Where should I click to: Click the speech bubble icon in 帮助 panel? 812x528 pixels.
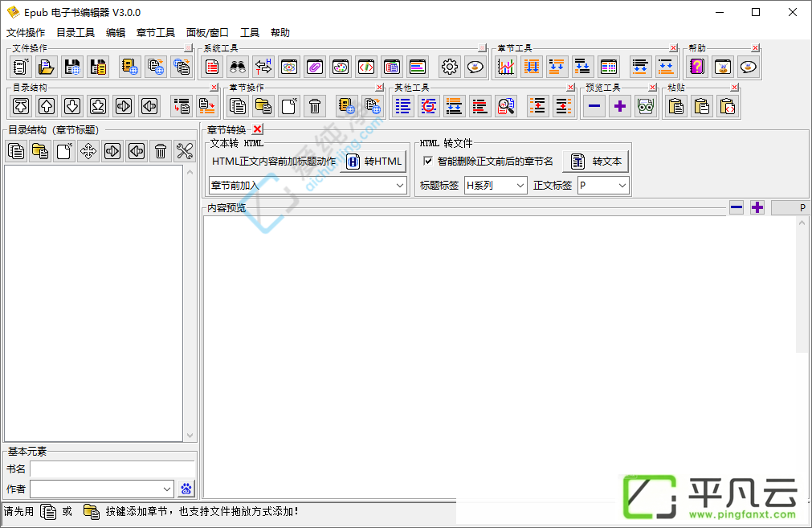tap(749, 67)
